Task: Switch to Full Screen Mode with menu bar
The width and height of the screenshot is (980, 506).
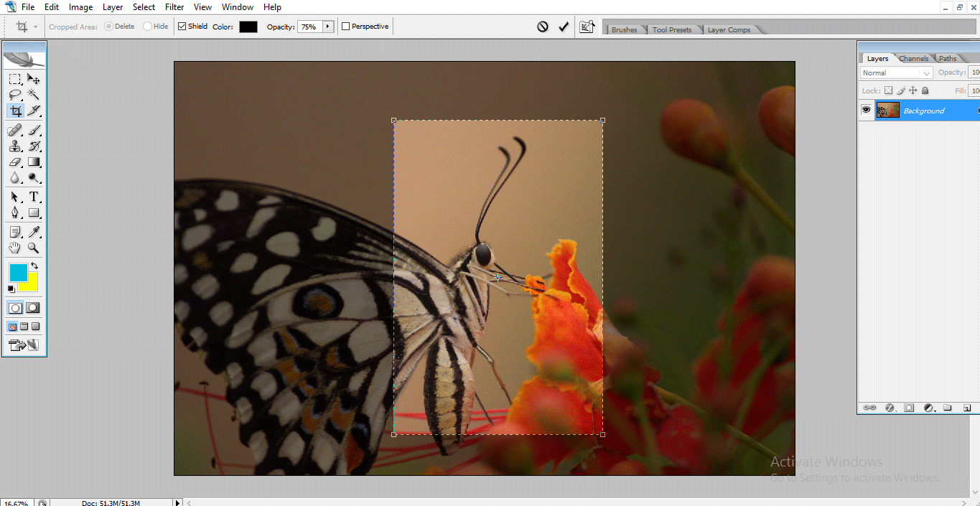Action: [x=24, y=327]
